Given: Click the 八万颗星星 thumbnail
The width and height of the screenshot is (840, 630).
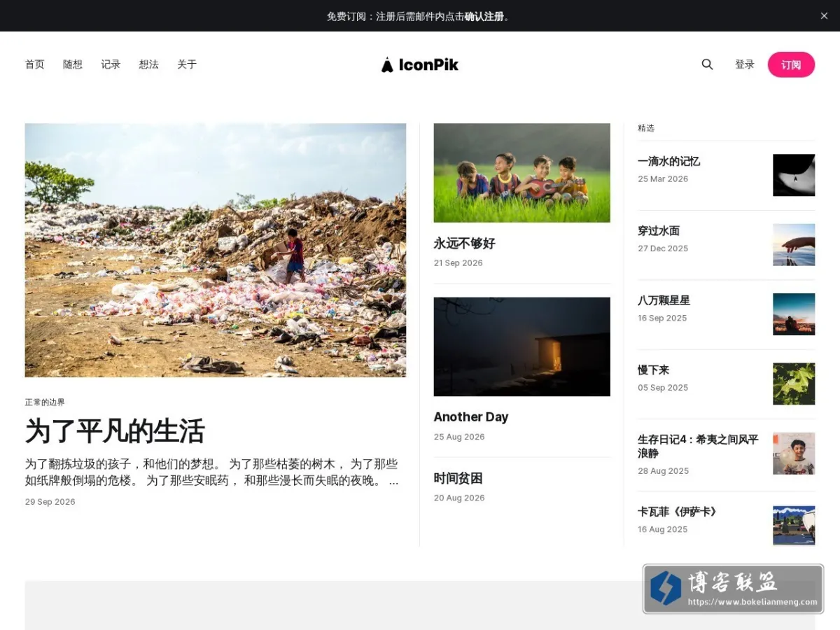Looking at the screenshot, I should pos(794,314).
